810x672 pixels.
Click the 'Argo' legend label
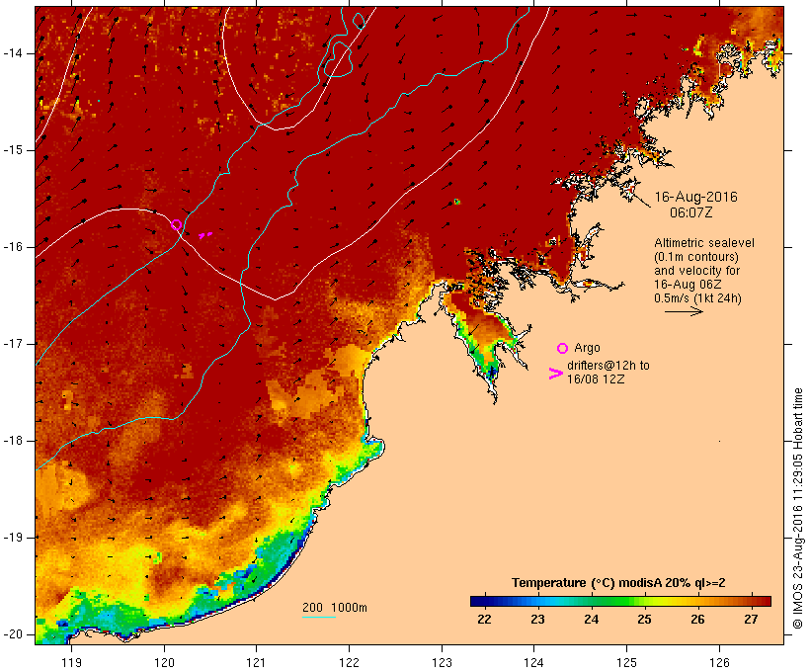(587, 348)
